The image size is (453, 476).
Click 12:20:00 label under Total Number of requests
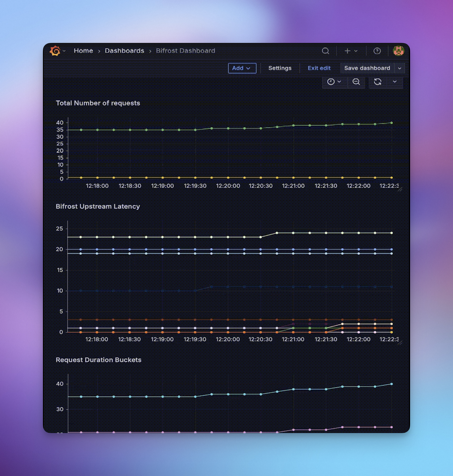[x=228, y=186]
